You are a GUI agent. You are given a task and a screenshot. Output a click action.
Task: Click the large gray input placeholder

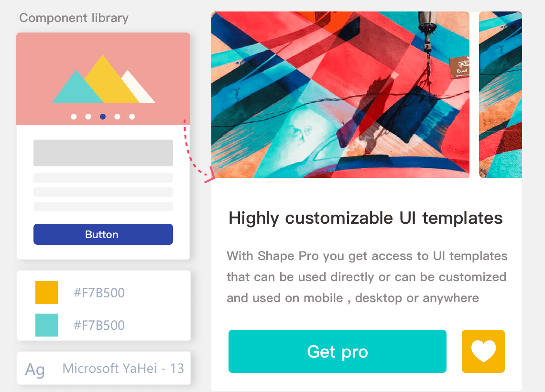(103, 153)
